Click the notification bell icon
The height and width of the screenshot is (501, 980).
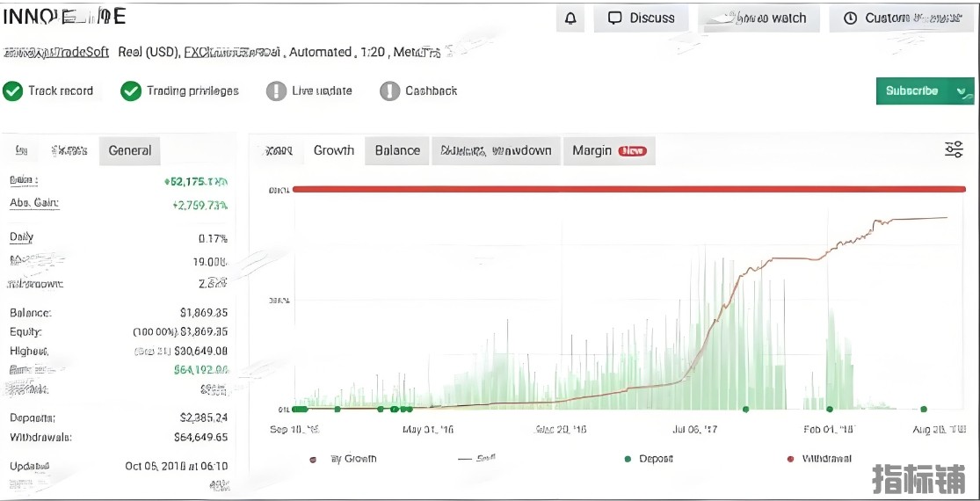click(570, 18)
